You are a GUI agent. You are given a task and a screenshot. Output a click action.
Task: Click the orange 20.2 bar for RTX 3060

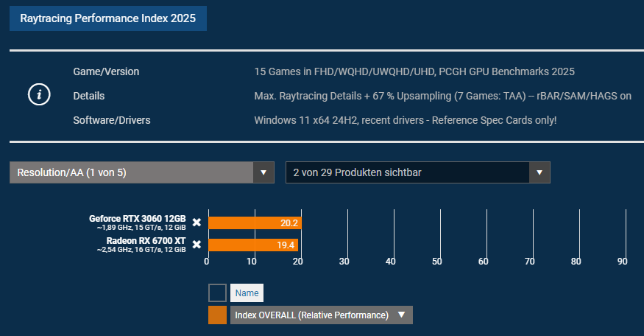[255, 223]
